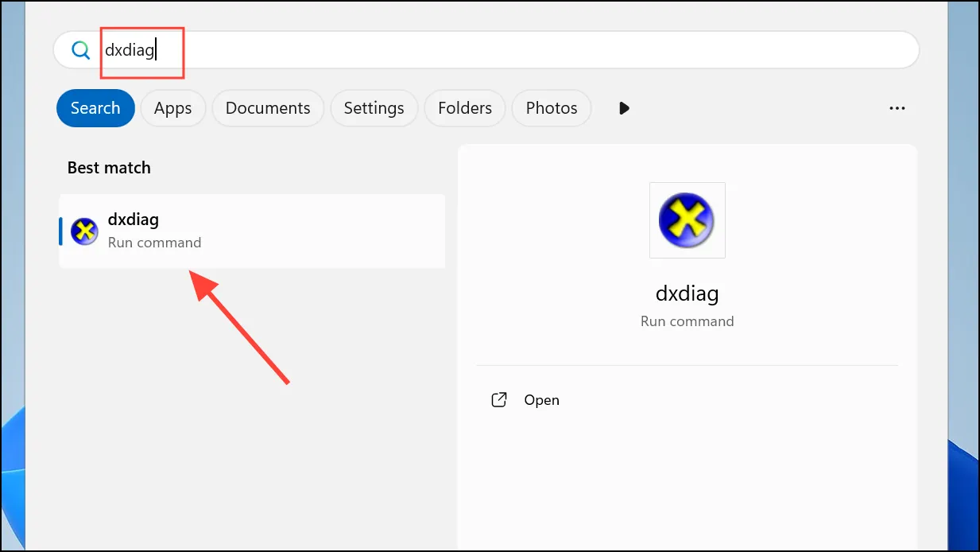Show more filters with the arrow

coord(624,108)
